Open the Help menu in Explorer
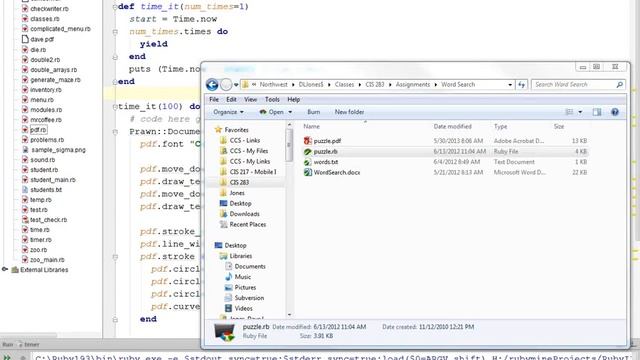This screenshot has height=360, width=640. pyautogui.click(x=293, y=99)
